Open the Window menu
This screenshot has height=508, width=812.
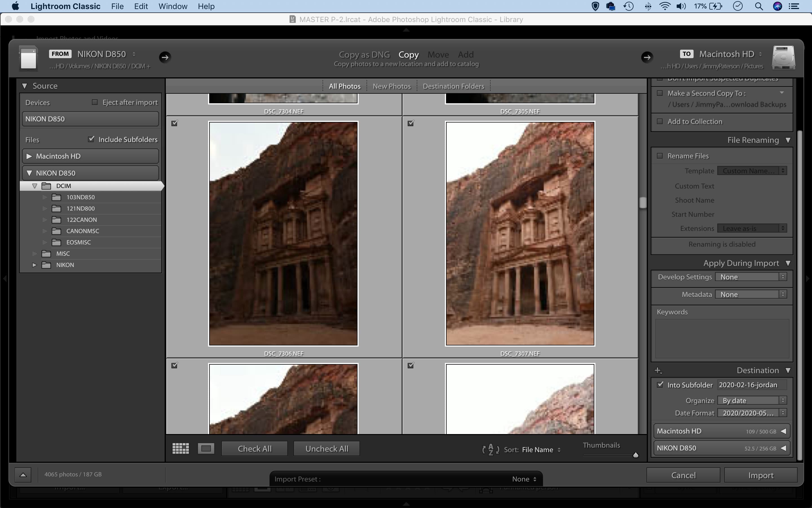coord(173,6)
